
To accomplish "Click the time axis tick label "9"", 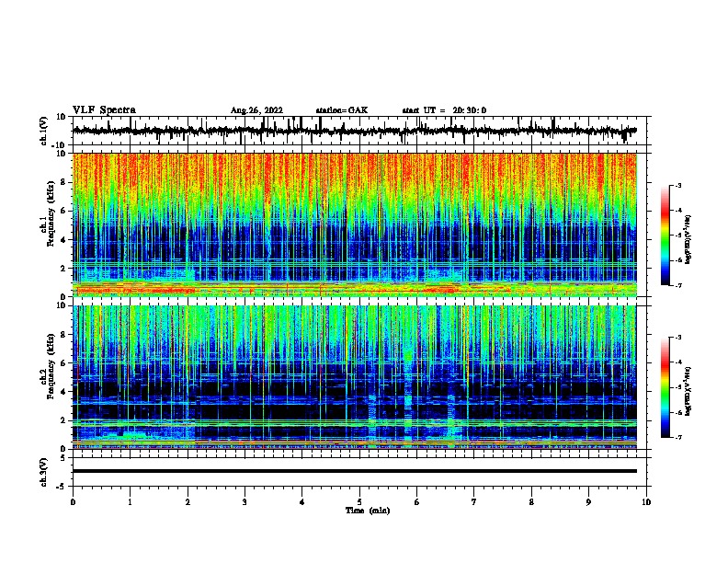I will click(588, 502).
